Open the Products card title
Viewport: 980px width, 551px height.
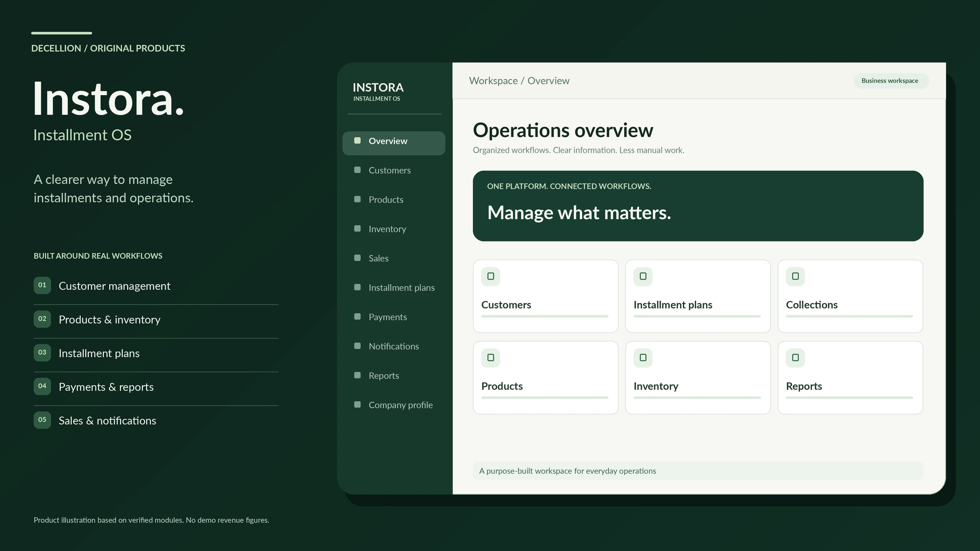(x=502, y=386)
